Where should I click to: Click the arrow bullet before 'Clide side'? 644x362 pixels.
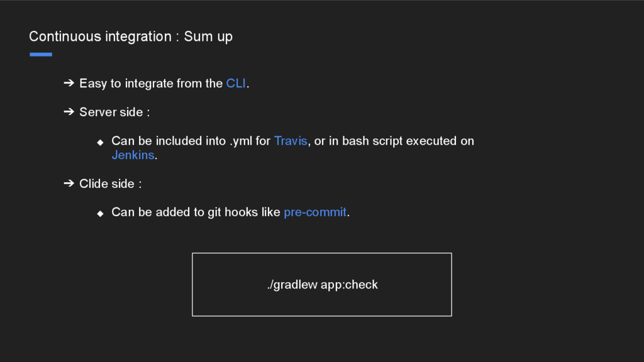69,183
